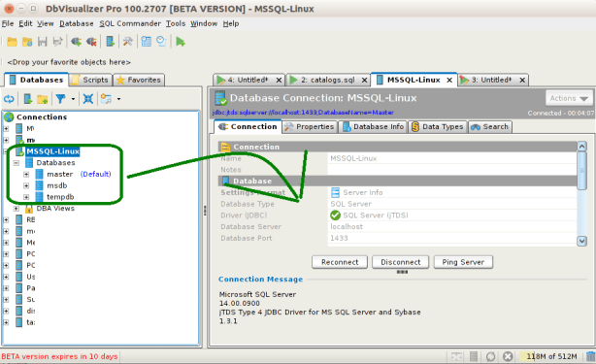Screen dimensions: 596x364
Task: Open the Data Types sub-tab
Action: [438, 127]
